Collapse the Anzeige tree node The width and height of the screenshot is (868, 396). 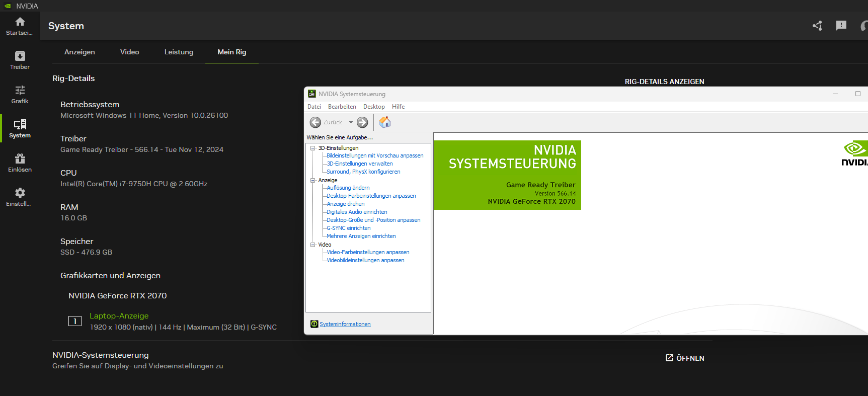[x=312, y=180]
